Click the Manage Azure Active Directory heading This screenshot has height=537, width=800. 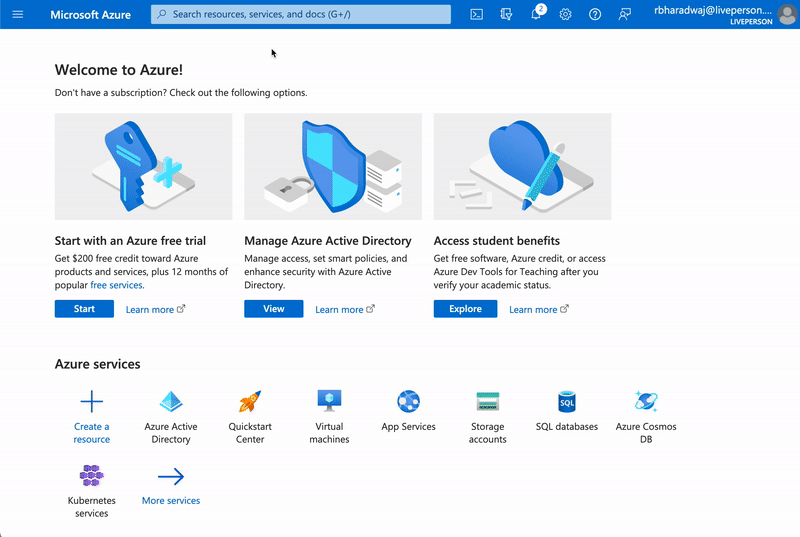click(x=328, y=241)
